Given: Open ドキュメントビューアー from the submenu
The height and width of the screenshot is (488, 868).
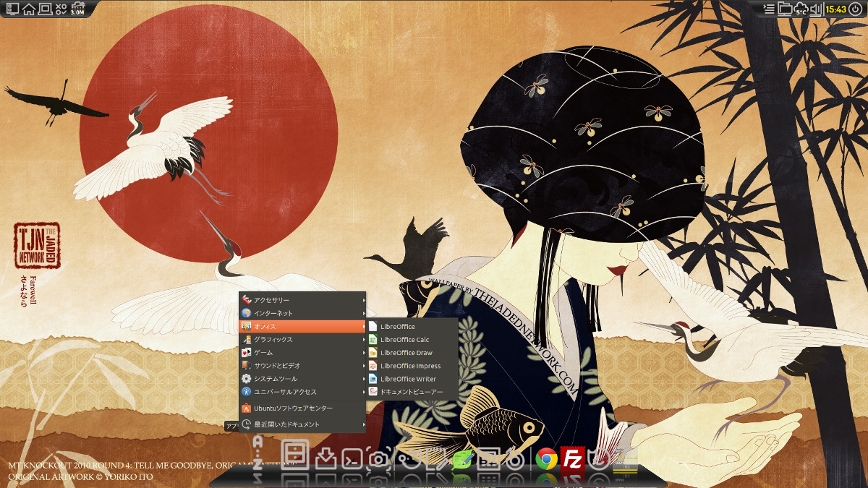Looking at the screenshot, I should coord(413,392).
